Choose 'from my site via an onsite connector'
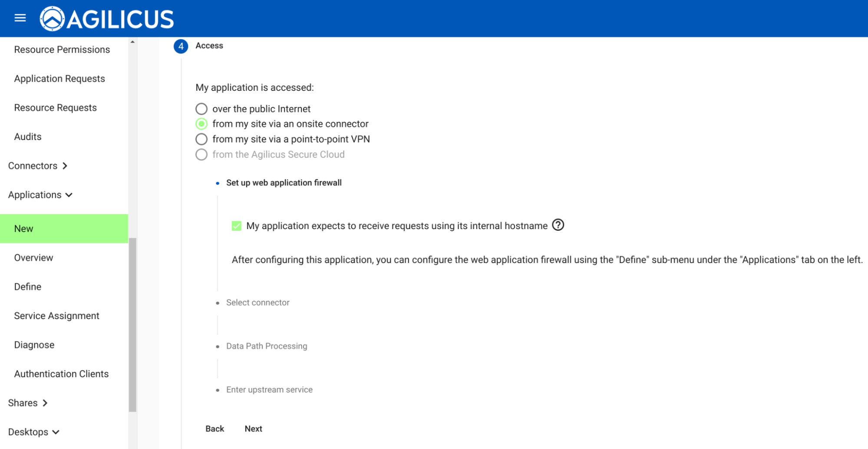Viewport: 868px width, 449px height. tap(201, 124)
